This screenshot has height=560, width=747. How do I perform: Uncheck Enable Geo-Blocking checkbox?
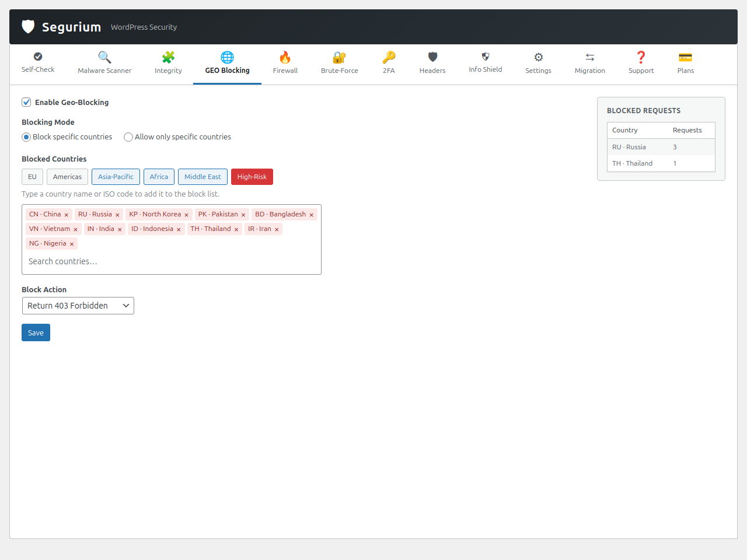[26, 102]
